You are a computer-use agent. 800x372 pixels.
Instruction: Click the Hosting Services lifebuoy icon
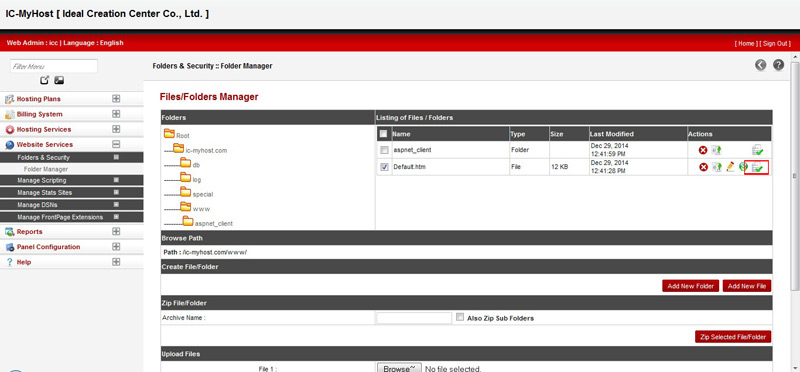tap(9, 130)
